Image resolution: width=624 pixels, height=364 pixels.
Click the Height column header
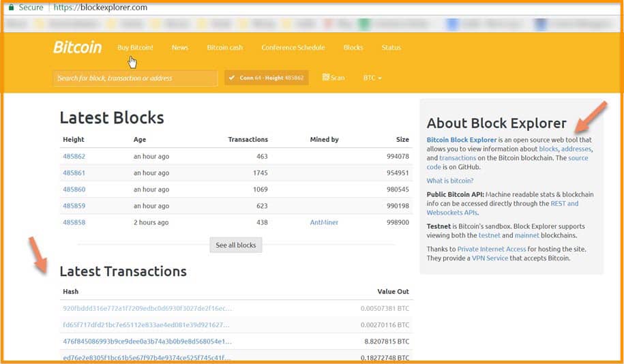[x=74, y=139]
